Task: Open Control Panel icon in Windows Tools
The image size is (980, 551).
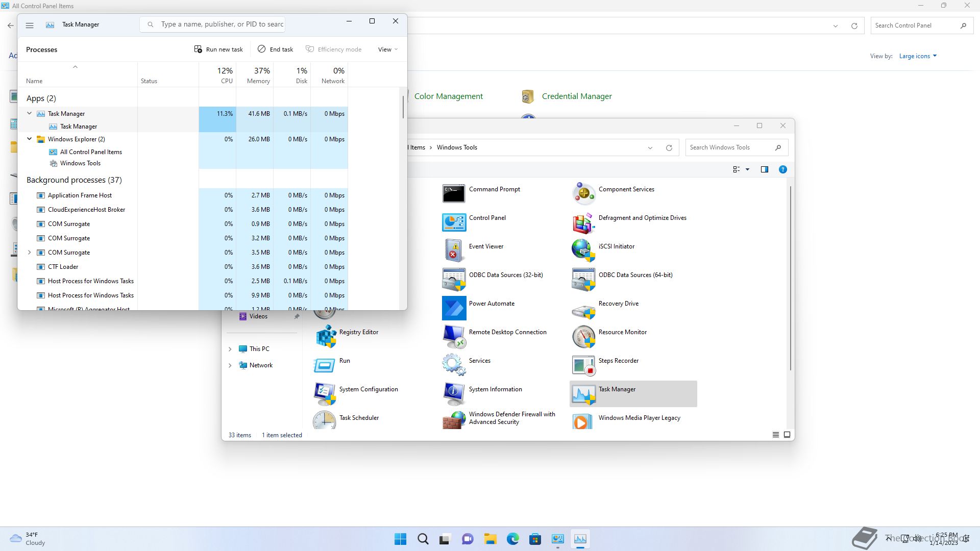Action: [453, 222]
